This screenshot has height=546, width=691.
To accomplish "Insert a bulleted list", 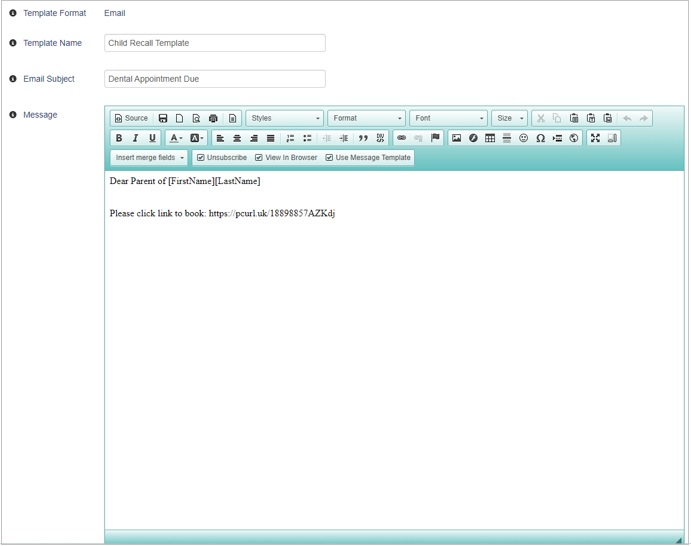I will point(307,138).
